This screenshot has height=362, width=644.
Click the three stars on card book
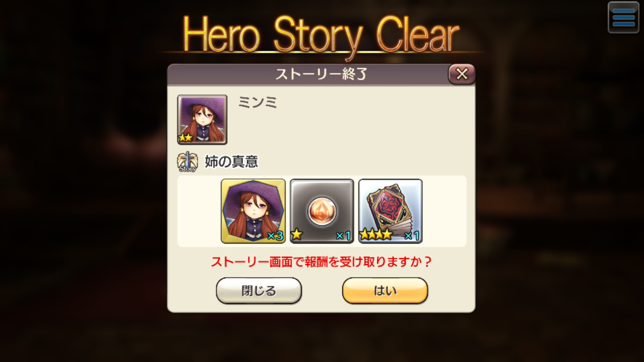pyautogui.click(x=377, y=235)
